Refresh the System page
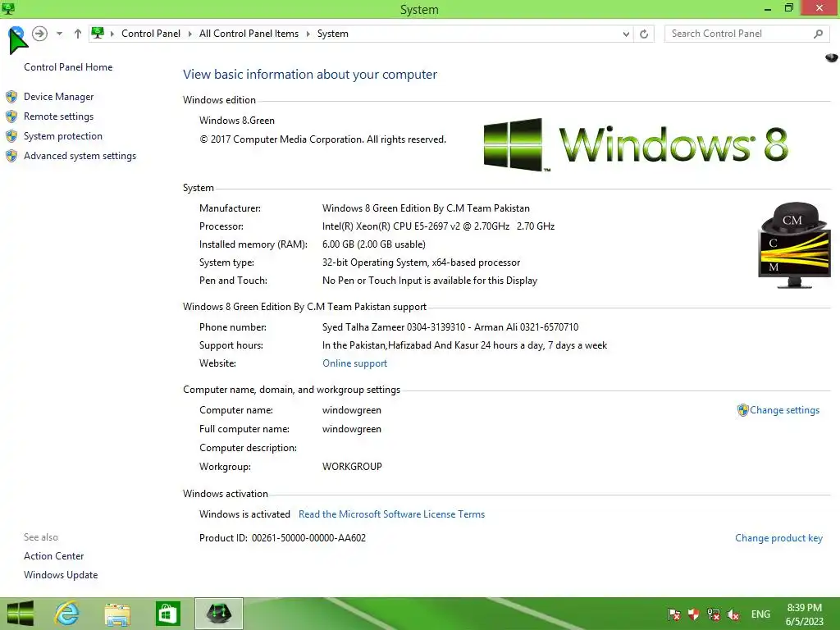The width and height of the screenshot is (840, 630). click(x=644, y=34)
